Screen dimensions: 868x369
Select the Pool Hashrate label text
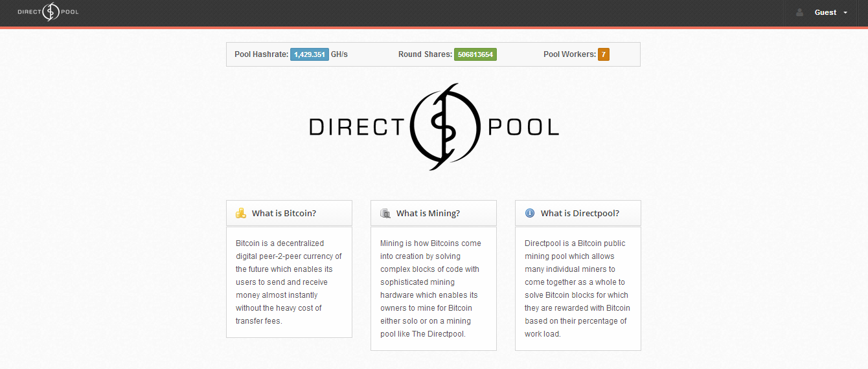pyautogui.click(x=261, y=54)
